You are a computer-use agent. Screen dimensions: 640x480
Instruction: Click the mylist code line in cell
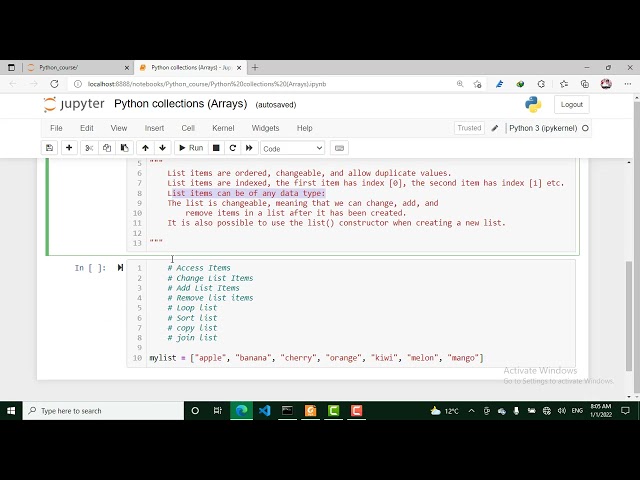click(x=316, y=358)
